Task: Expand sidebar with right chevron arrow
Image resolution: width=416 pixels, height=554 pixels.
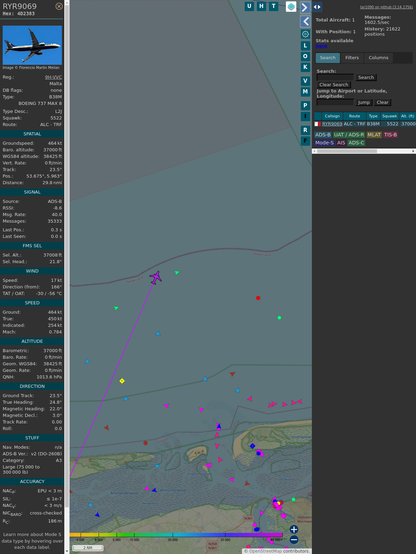Action: 305,7
